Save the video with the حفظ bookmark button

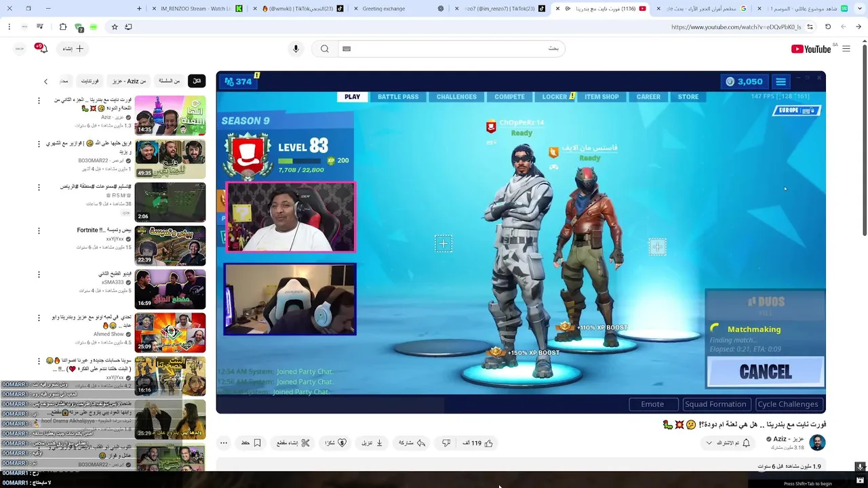click(251, 443)
